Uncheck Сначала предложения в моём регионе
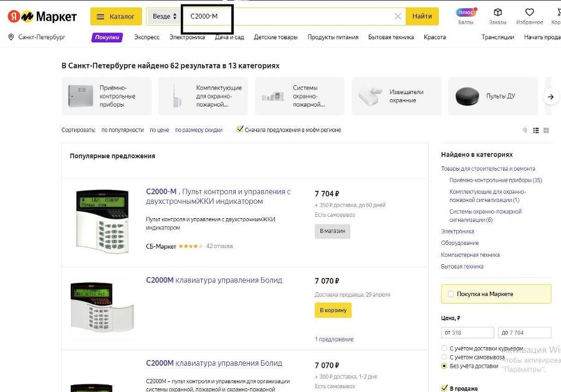This screenshot has height=392, width=561. [240, 130]
